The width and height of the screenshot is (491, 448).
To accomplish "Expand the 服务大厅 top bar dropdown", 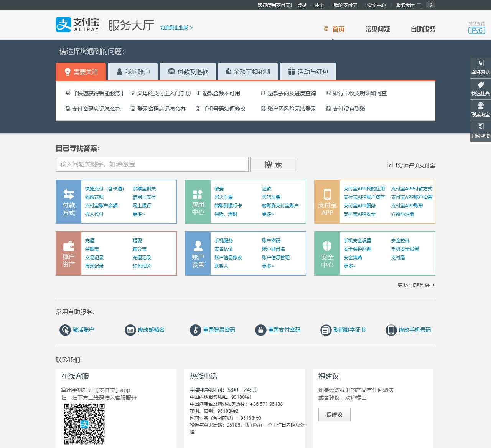I will pos(409,5).
